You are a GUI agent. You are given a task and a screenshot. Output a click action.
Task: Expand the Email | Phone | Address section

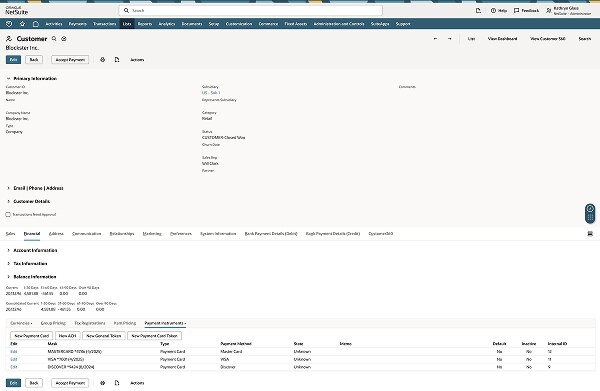(8, 188)
